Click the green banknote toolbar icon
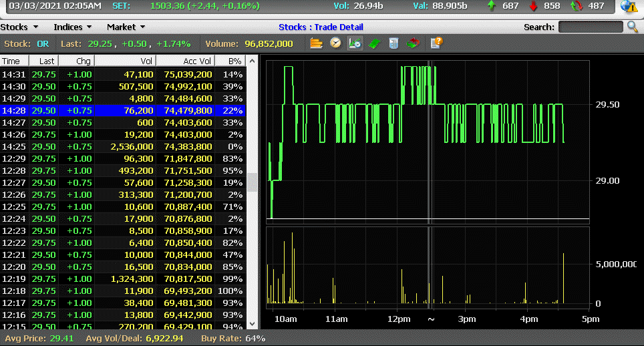The image size is (644, 346). point(374,43)
